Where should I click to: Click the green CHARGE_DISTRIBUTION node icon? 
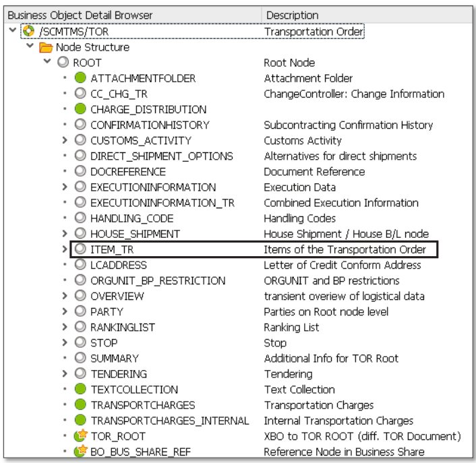(81, 109)
